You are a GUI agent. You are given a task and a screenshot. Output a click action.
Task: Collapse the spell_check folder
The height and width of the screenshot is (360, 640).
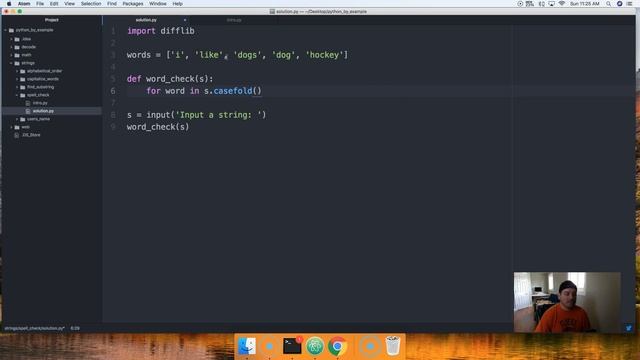click(17, 95)
